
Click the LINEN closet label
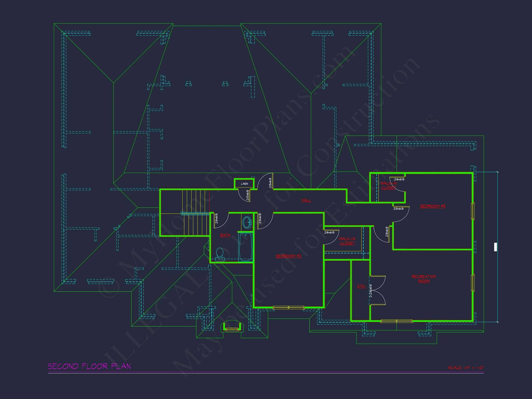(x=244, y=184)
